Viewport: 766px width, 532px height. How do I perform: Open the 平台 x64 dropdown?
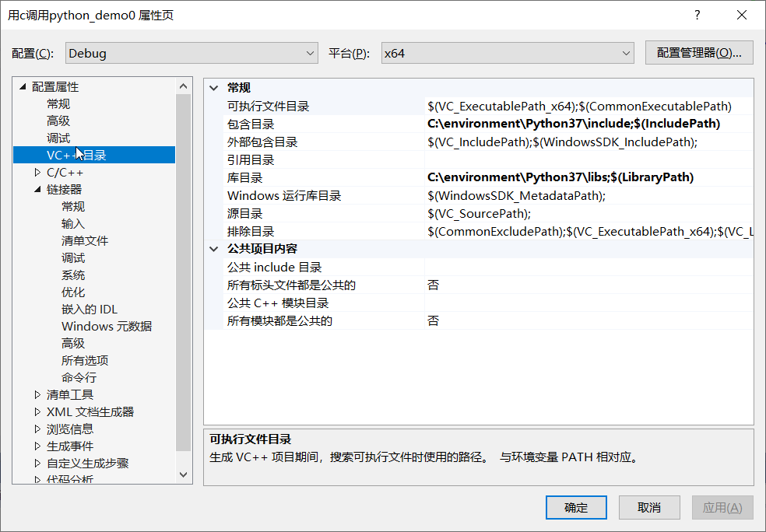click(508, 53)
